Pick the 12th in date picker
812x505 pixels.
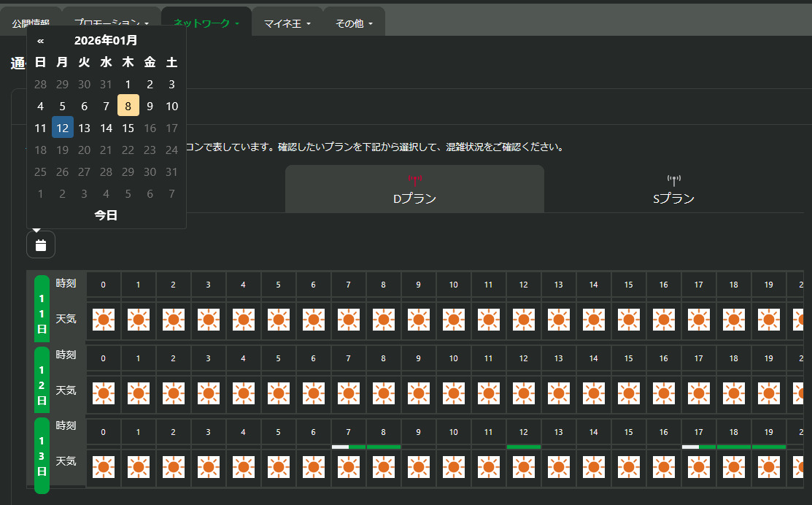pos(63,128)
